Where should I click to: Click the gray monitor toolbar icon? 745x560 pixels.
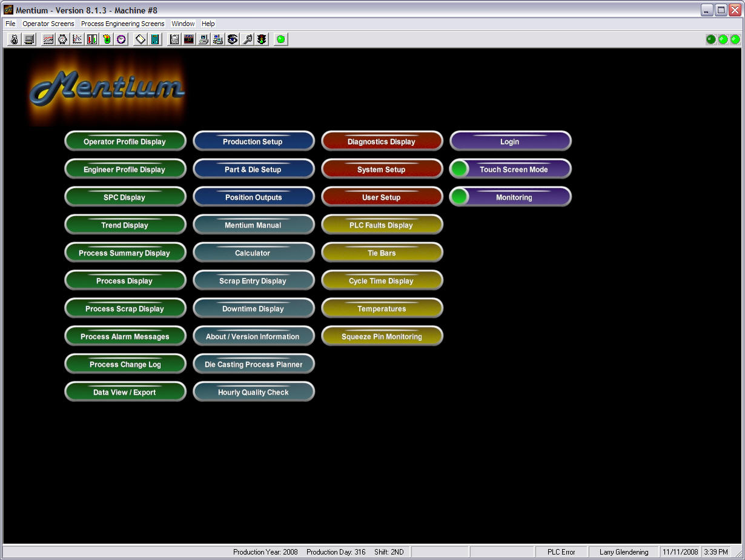click(28, 39)
